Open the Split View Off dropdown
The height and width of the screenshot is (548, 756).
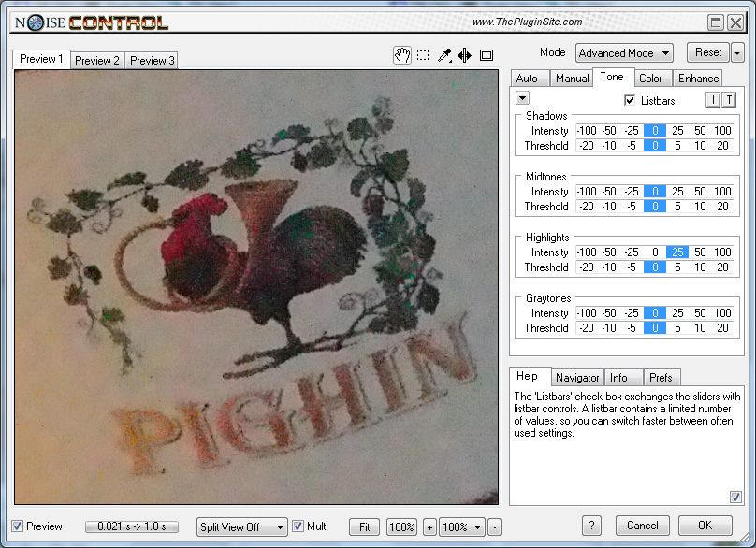pos(242,526)
